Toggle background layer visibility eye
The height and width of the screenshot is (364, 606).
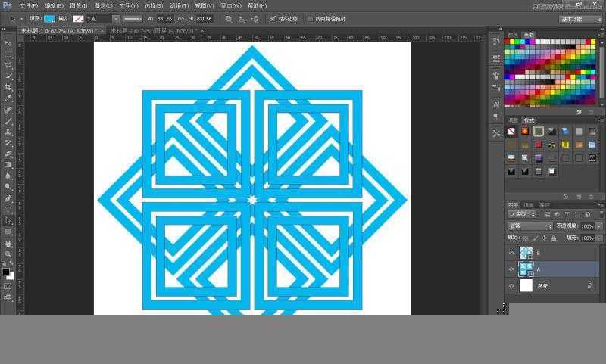(x=511, y=285)
